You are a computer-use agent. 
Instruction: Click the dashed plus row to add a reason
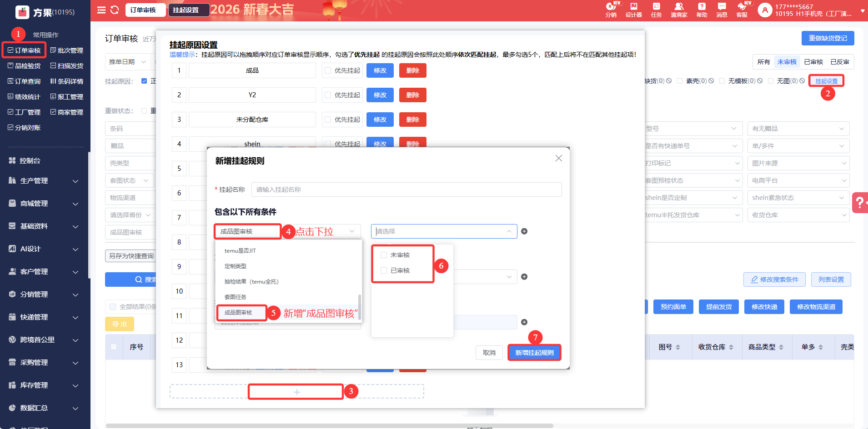click(297, 392)
